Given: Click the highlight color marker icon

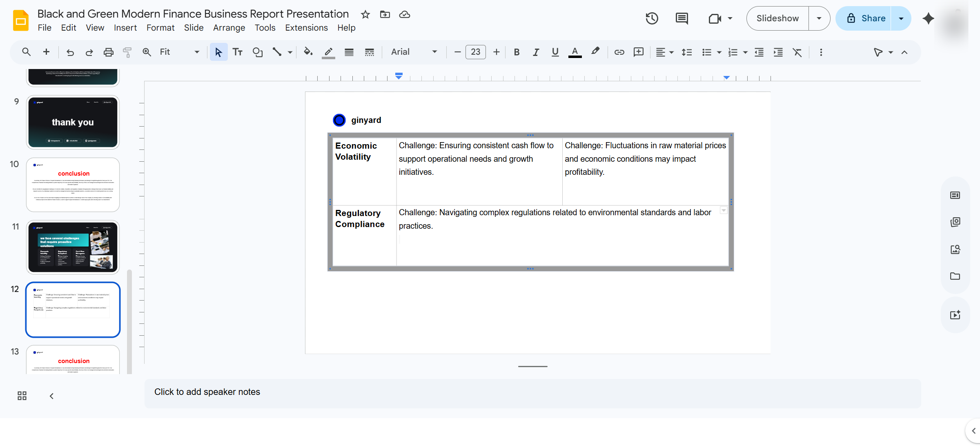Looking at the screenshot, I should coord(595,52).
